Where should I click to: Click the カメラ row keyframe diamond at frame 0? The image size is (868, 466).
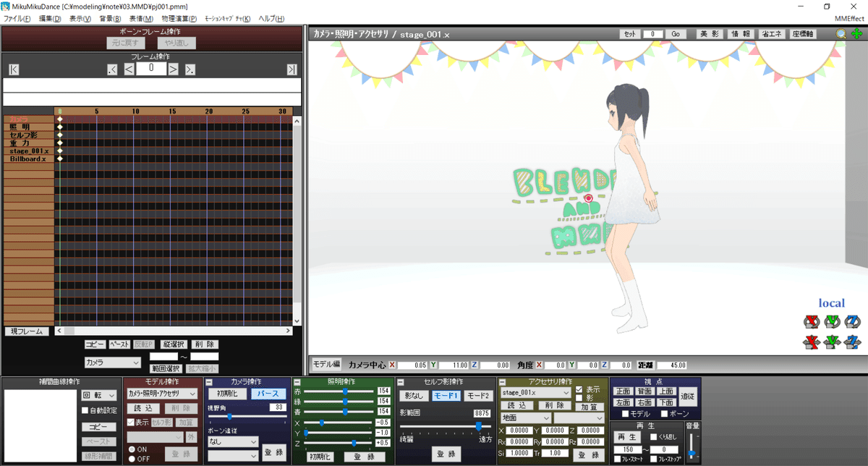[x=60, y=119]
